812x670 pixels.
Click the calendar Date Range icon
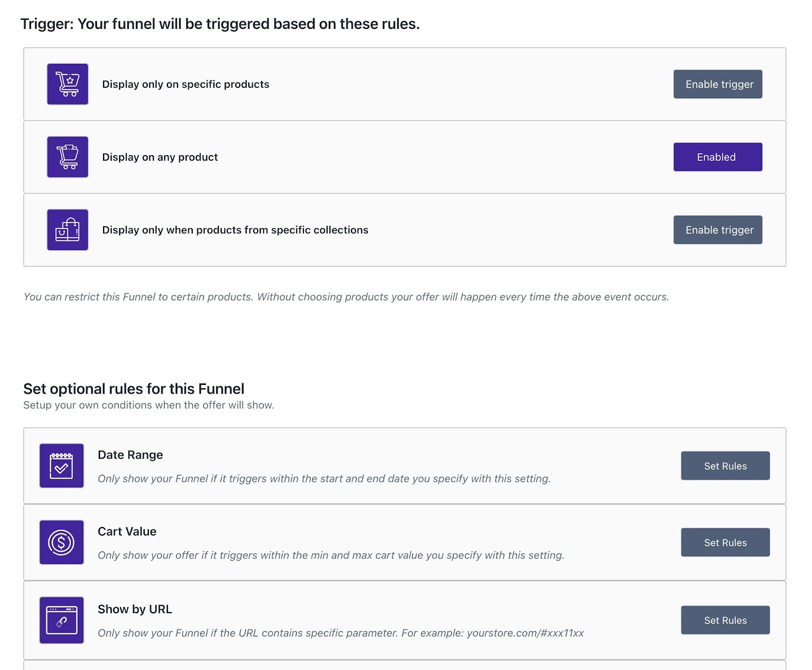tap(61, 466)
